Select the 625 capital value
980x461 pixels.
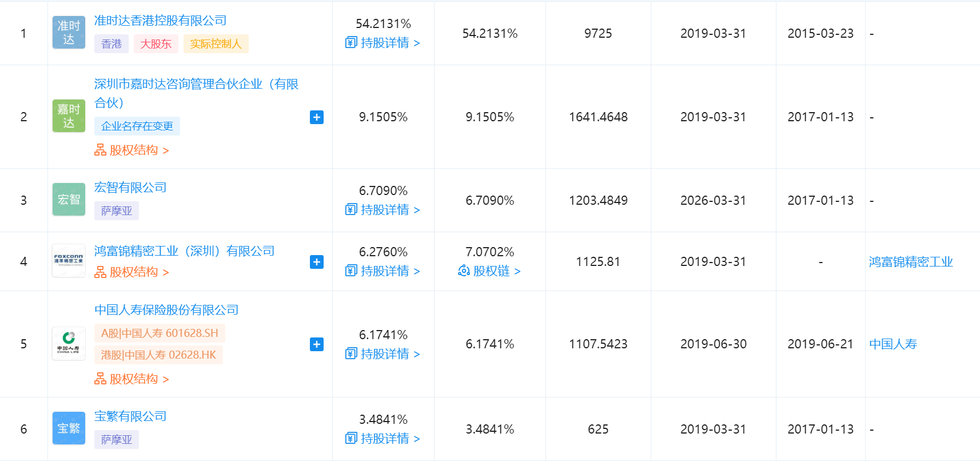click(x=598, y=430)
